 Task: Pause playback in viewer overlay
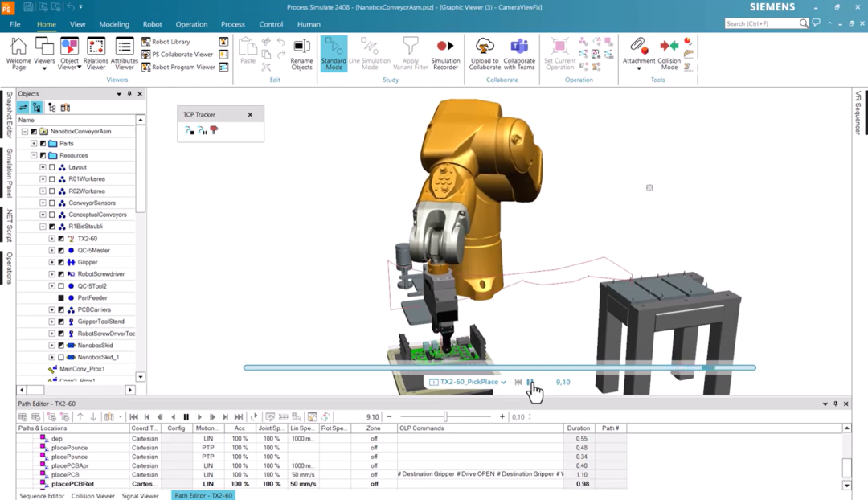(x=530, y=382)
